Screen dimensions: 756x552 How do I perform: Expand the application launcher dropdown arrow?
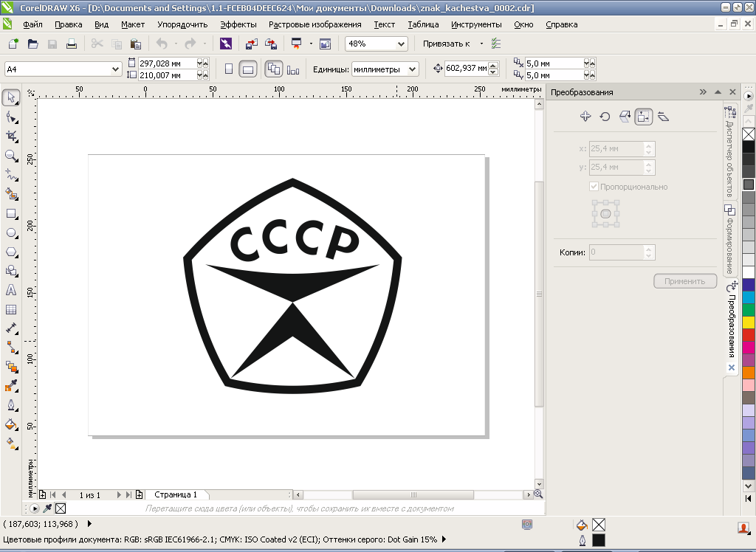(x=311, y=44)
